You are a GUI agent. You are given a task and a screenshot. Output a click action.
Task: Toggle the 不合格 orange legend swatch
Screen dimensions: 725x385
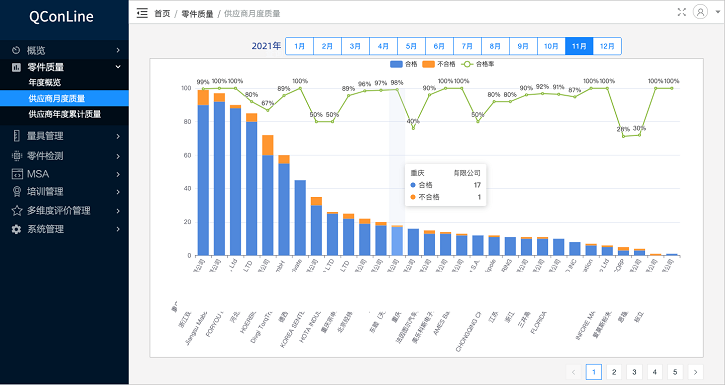(429, 64)
